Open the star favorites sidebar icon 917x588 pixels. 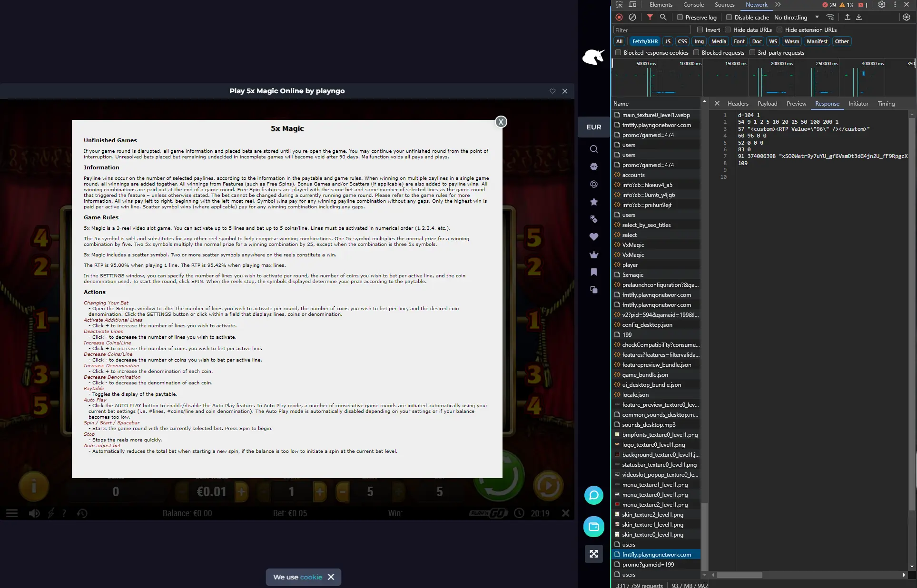tap(594, 202)
